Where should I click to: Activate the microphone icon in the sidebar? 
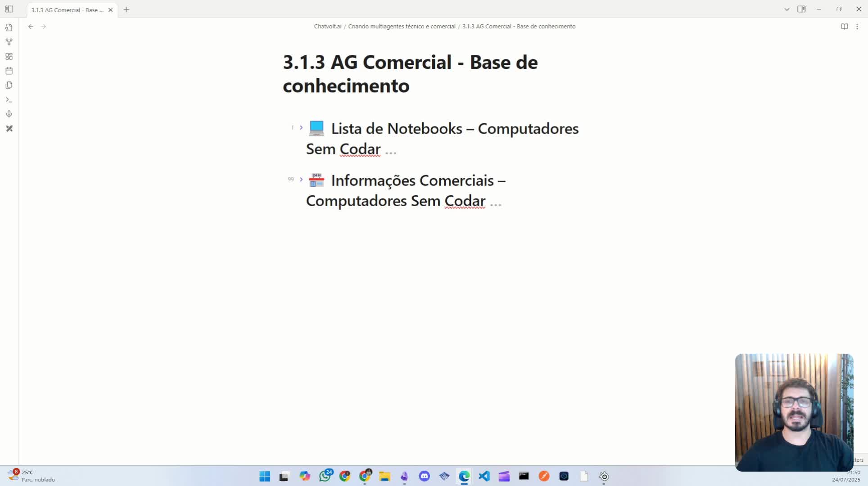(9, 114)
